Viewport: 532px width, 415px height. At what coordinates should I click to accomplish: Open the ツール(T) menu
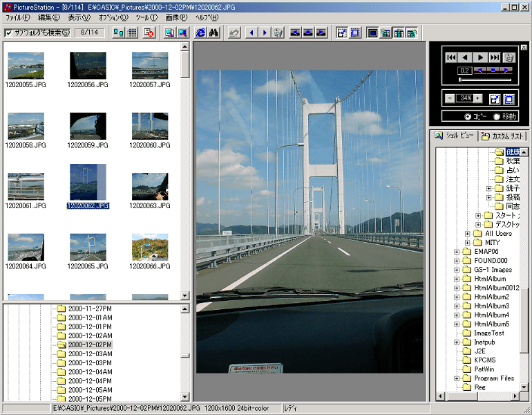pyautogui.click(x=146, y=17)
